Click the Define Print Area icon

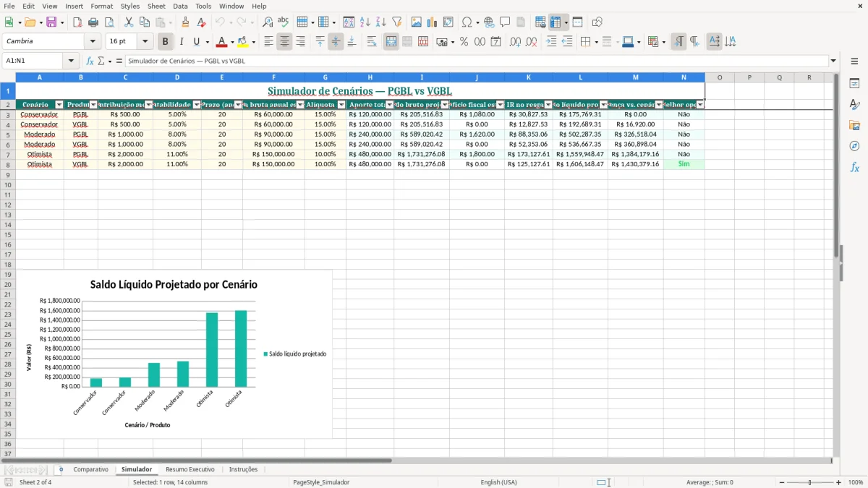[540, 22]
